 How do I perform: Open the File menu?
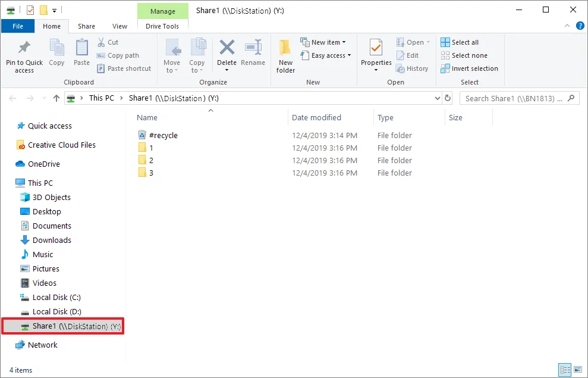click(x=18, y=26)
